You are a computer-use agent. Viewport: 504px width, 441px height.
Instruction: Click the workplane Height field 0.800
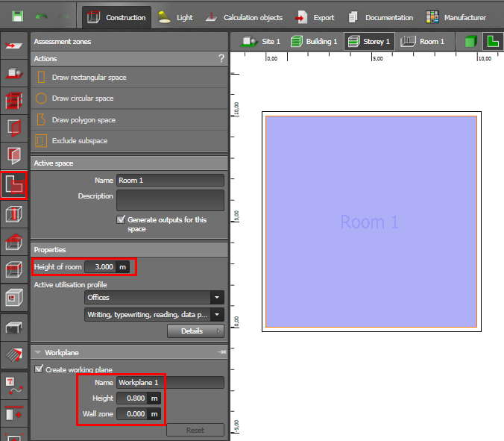132,398
